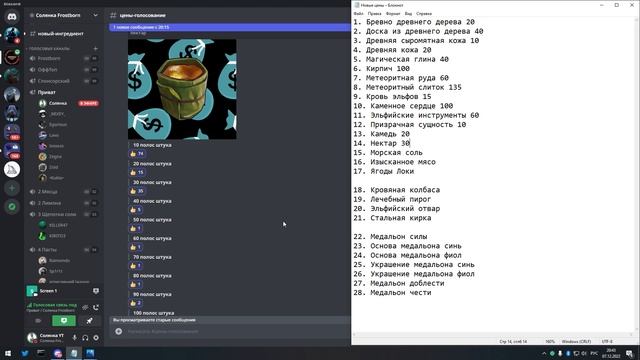Click the taskbar clock

611,353
